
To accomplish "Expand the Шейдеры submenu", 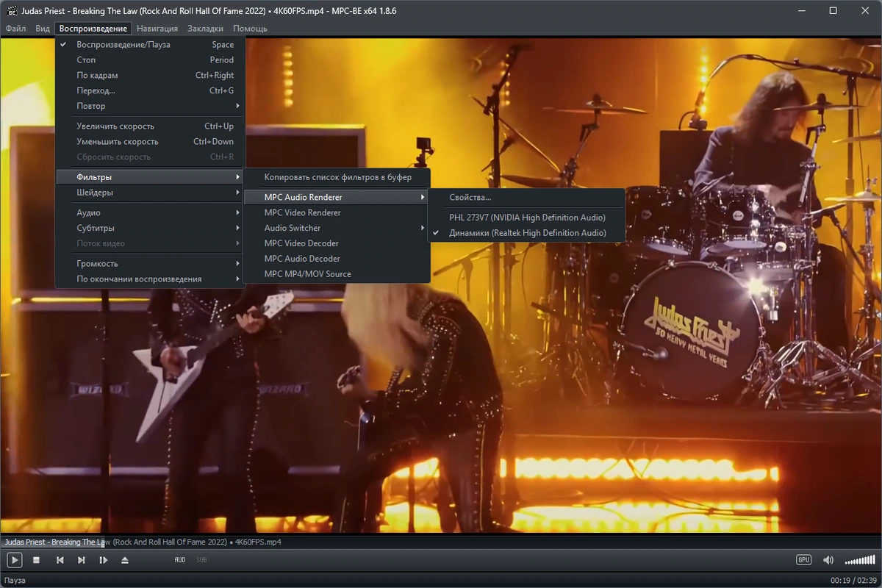I will 150,193.
